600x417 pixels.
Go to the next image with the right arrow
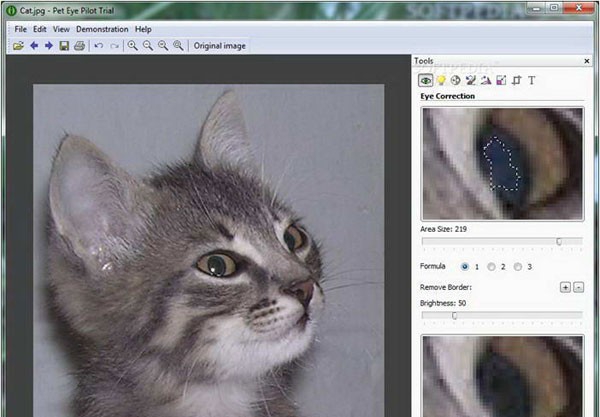point(49,46)
